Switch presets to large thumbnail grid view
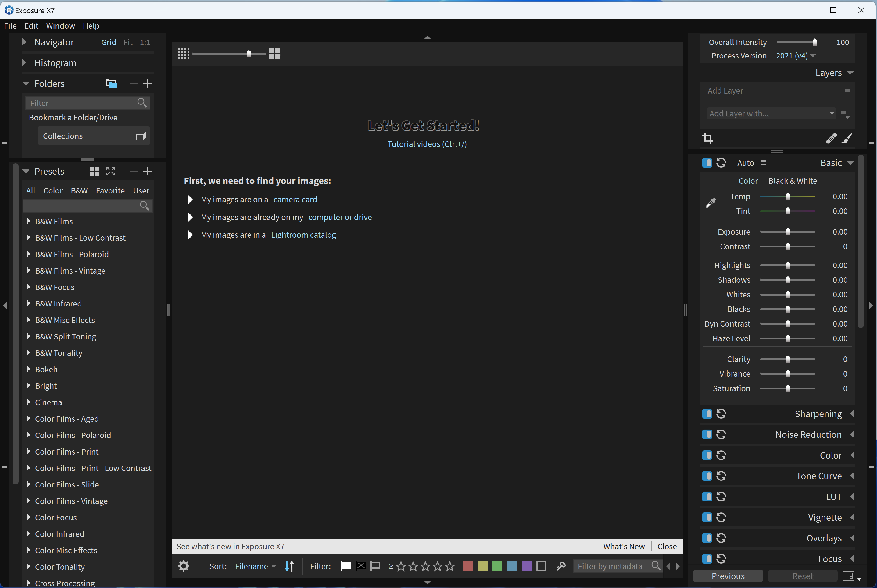 coord(95,172)
